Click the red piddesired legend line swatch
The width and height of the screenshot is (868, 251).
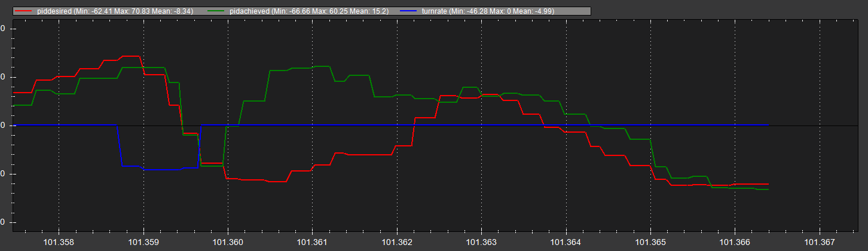tap(23, 11)
